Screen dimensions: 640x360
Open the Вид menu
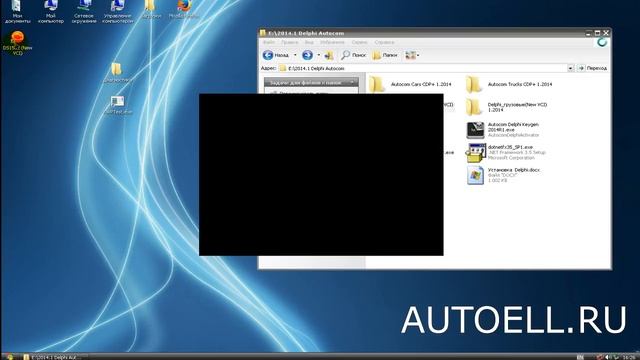(x=309, y=42)
